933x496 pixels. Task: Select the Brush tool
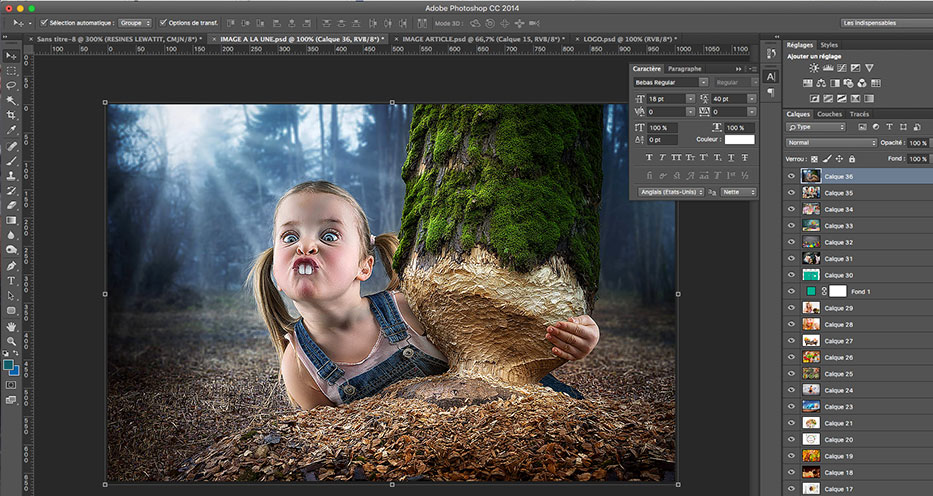coord(11,161)
